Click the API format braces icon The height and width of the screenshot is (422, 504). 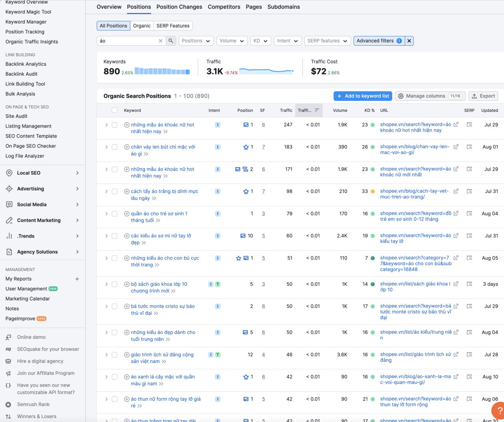click(x=8, y=385)
